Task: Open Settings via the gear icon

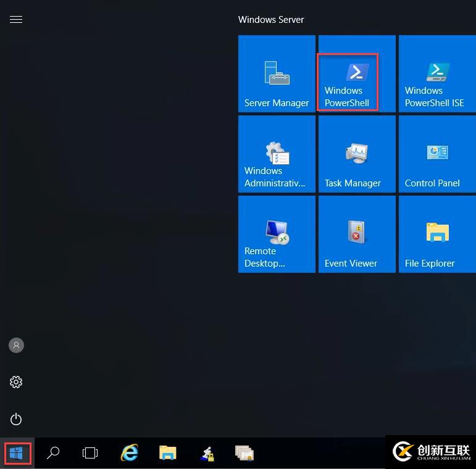Action: click(16, 382)
